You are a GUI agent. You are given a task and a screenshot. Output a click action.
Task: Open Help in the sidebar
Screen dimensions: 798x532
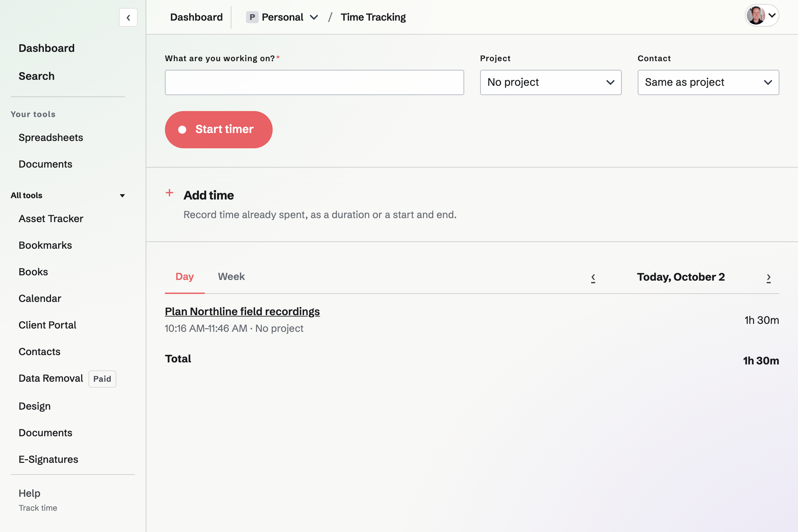point(30,493)
